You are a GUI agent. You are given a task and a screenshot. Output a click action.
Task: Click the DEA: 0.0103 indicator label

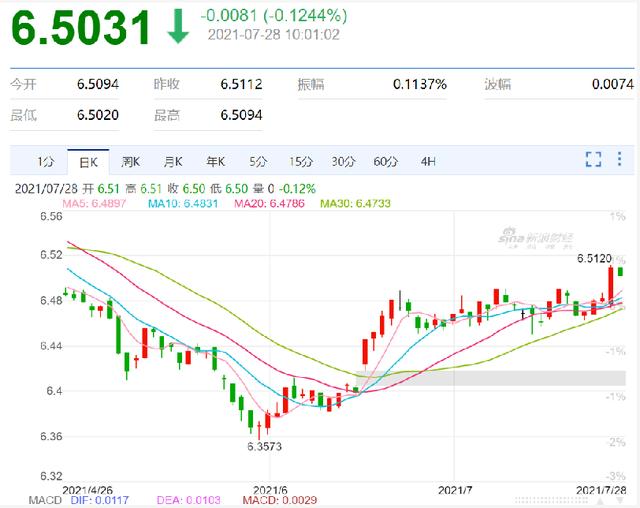click(189, 500)
